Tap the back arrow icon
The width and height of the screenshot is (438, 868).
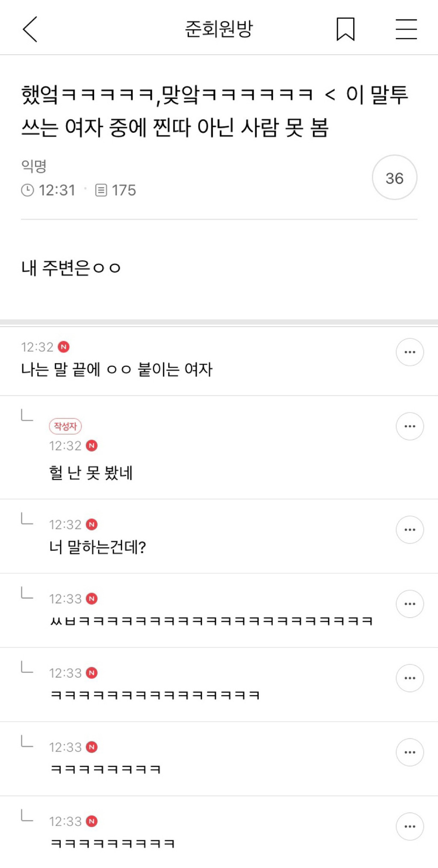(30, 29)
